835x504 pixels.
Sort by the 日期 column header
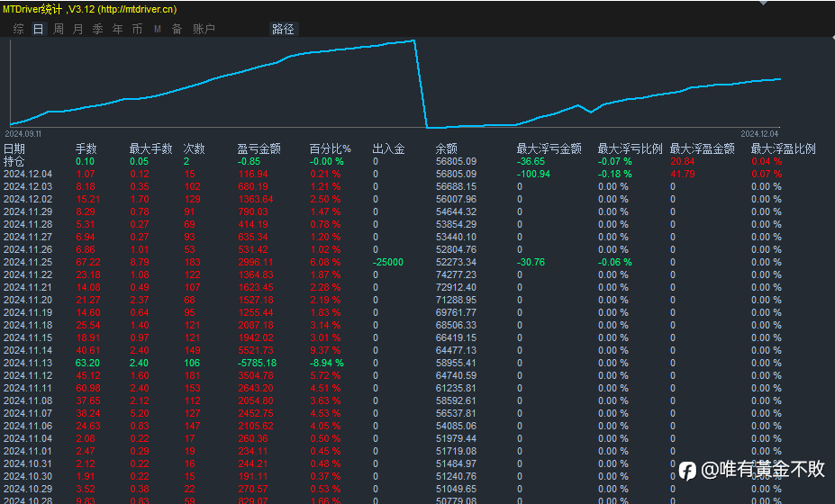(x=14, y=148)
